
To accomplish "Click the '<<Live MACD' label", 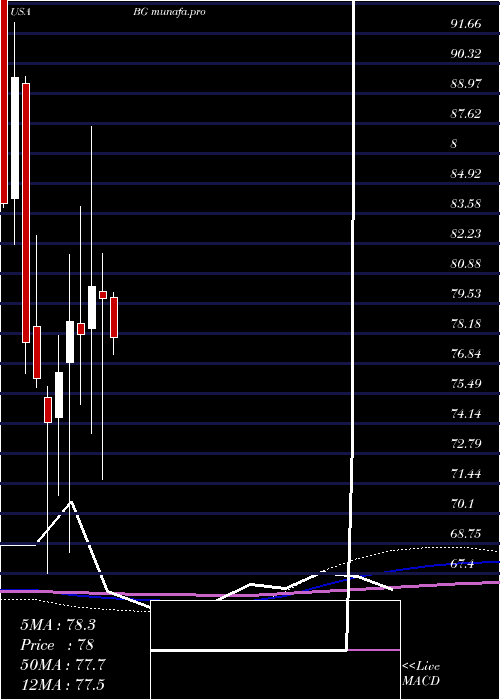I will click(421, 673).
